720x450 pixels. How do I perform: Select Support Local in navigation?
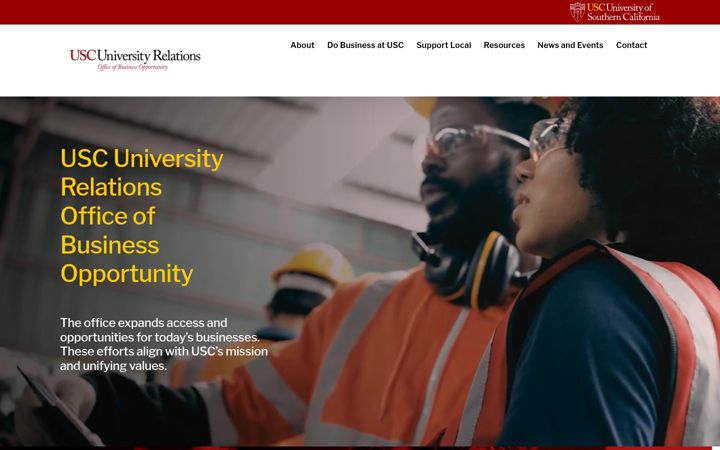point(444,45)
